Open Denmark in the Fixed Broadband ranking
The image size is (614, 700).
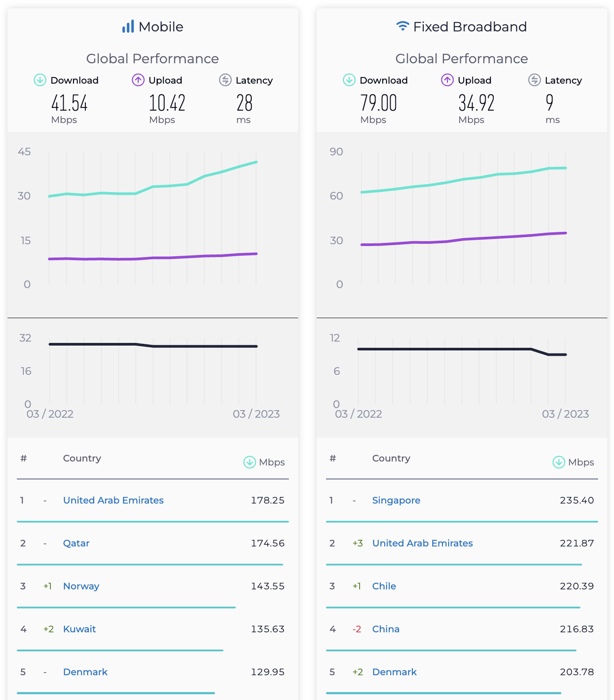pos(394,672)
